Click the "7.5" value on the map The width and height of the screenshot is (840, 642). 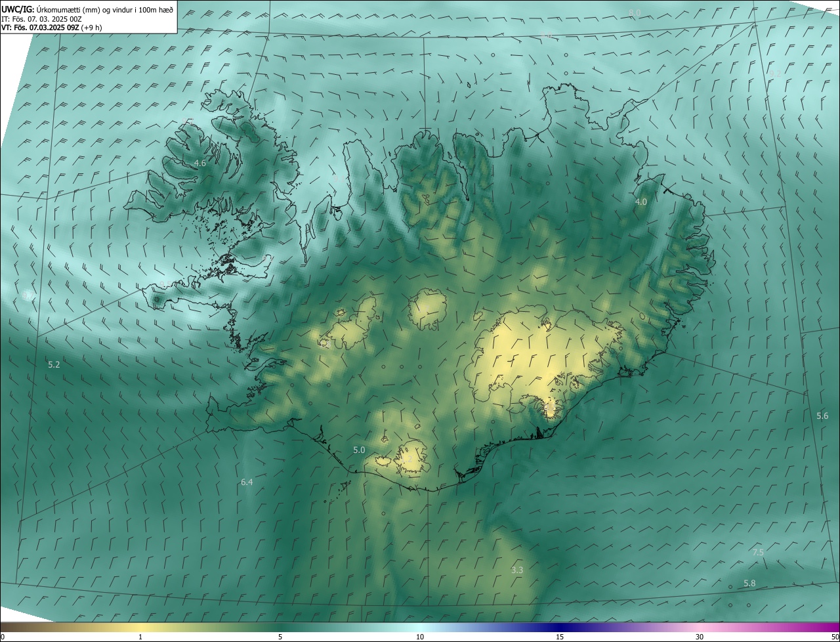758,552
